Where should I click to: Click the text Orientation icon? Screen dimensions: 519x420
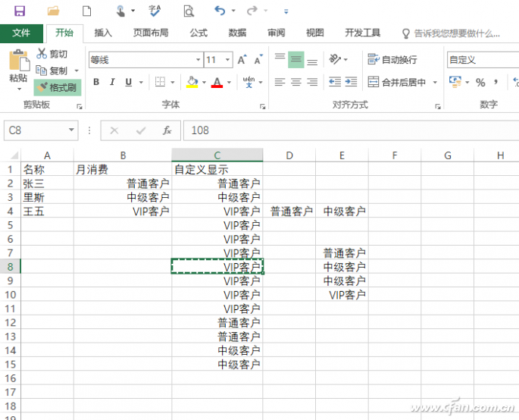click(335, 60)
